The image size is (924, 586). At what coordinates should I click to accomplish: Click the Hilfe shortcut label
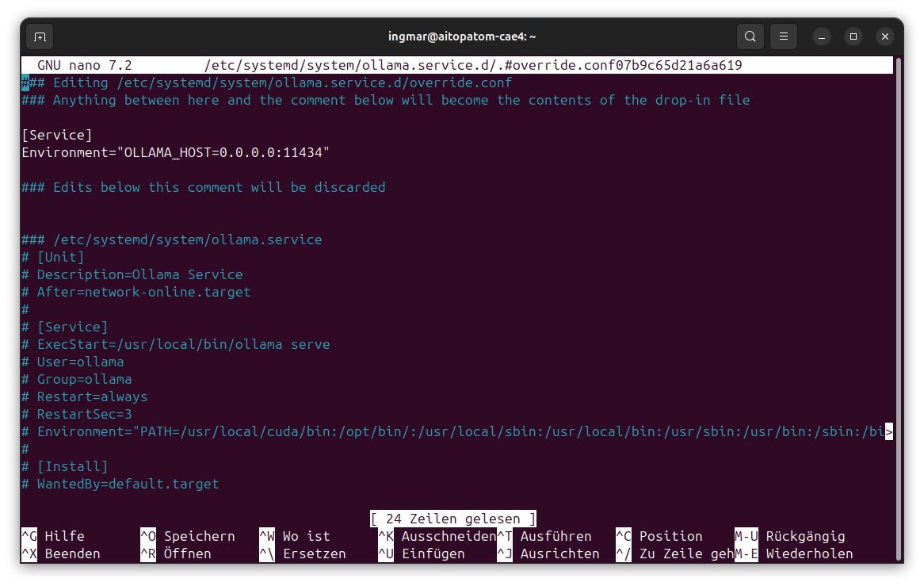[x=64, y=536]
